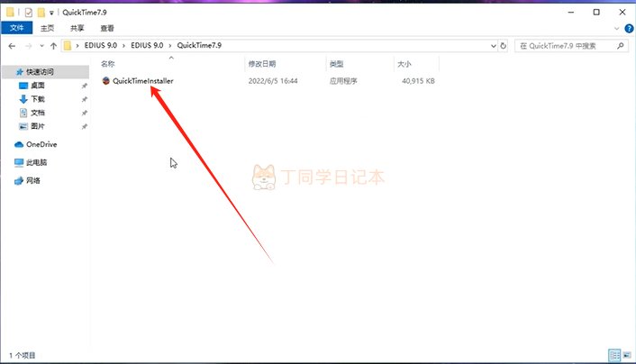Sort by the 类型 column header

336,64
